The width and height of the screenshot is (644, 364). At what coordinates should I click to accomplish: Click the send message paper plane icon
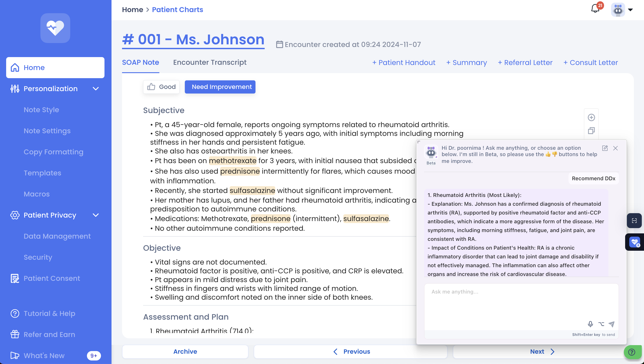(612, 324)
